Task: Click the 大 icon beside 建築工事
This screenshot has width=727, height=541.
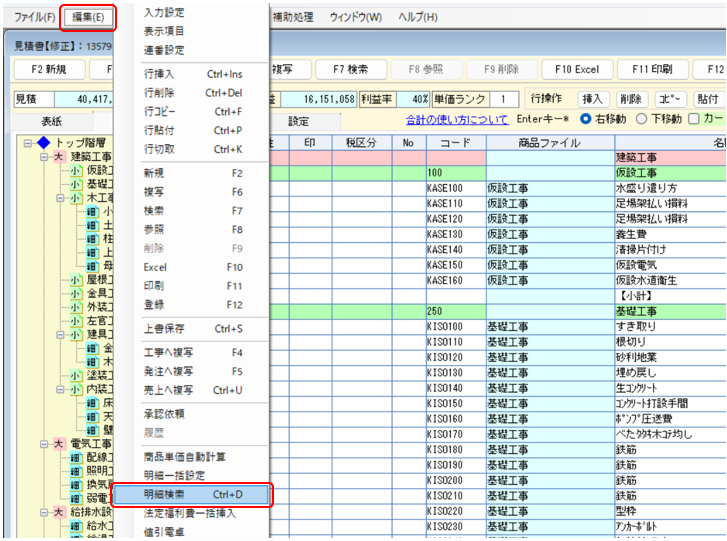Action: 58,157
